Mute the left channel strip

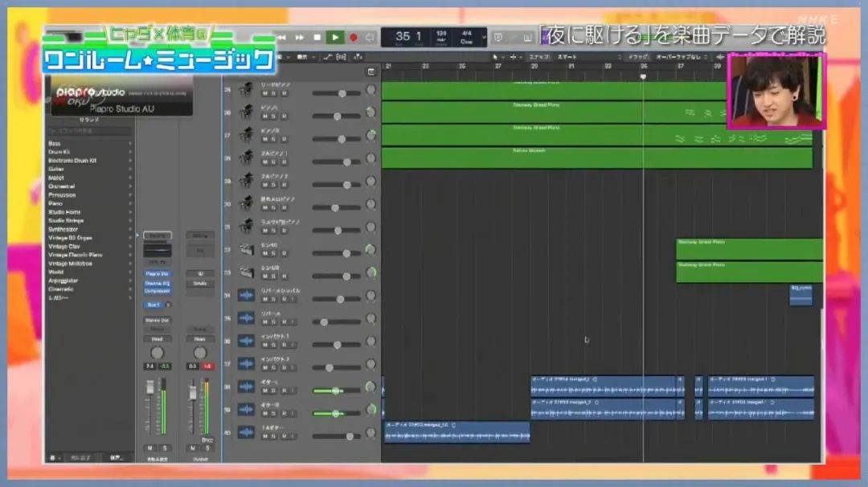pyautogui.click(x=149, y=448)
